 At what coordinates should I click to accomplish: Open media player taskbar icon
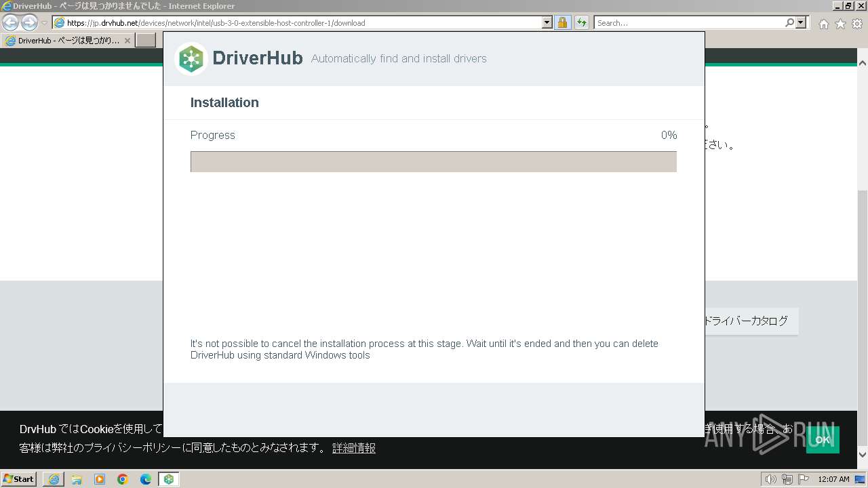[x=100, y=479]
